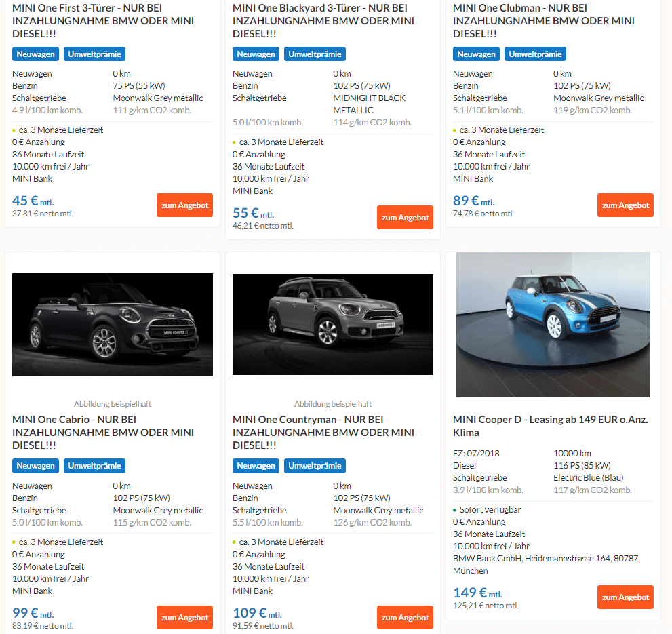This screenshot has width=672, height=634.
Task: Open MINI One Blackyard 3-Türer title link
Action: pos(323,20)
